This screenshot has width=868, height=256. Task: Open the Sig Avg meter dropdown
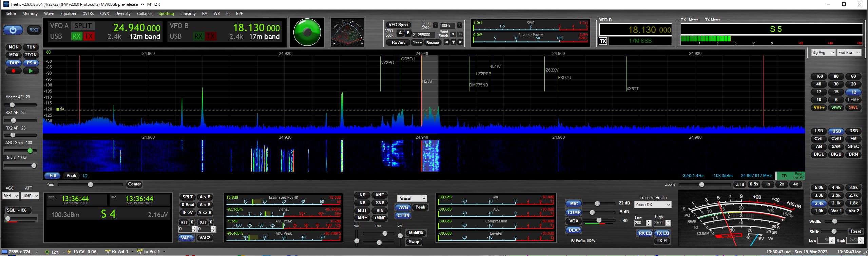(x=823, y=53)
